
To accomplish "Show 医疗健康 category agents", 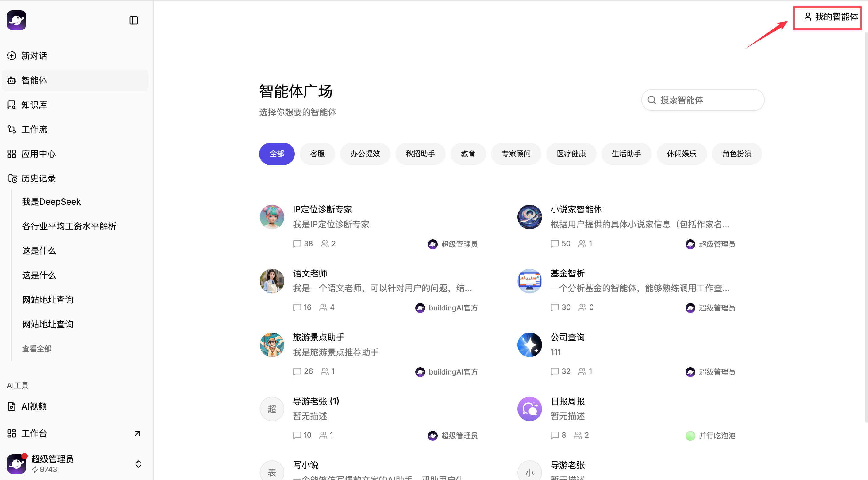I will tap(571, 154).
